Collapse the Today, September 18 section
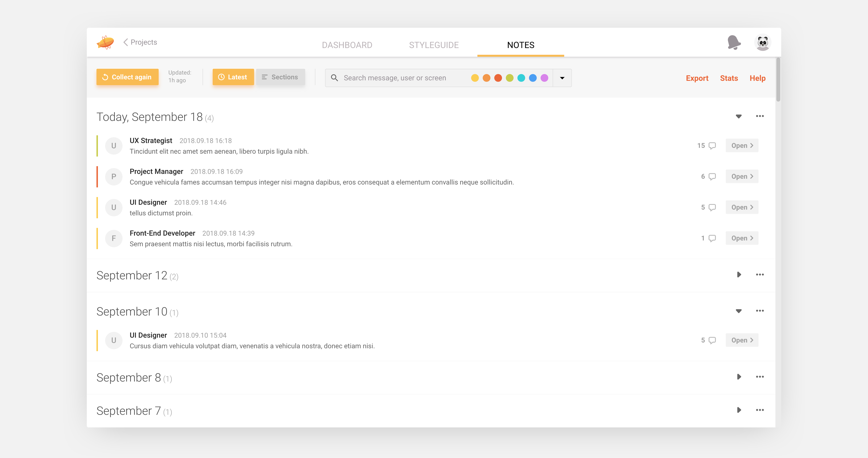 [x=739, y=117]
